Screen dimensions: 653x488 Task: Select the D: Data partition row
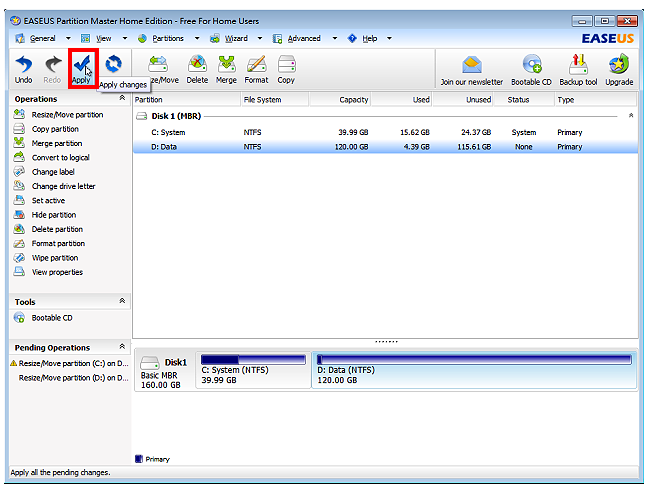(x=385, y=147)
